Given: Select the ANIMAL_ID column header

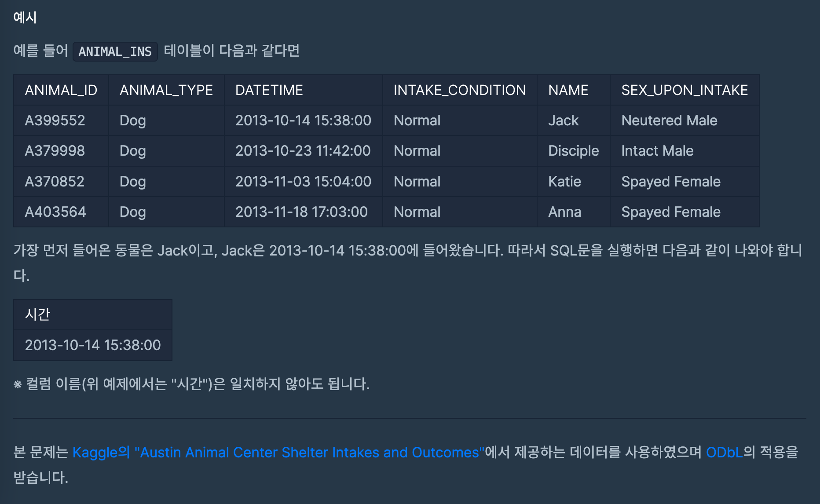Looking at the screenshot, I should (x=61, y=90).
